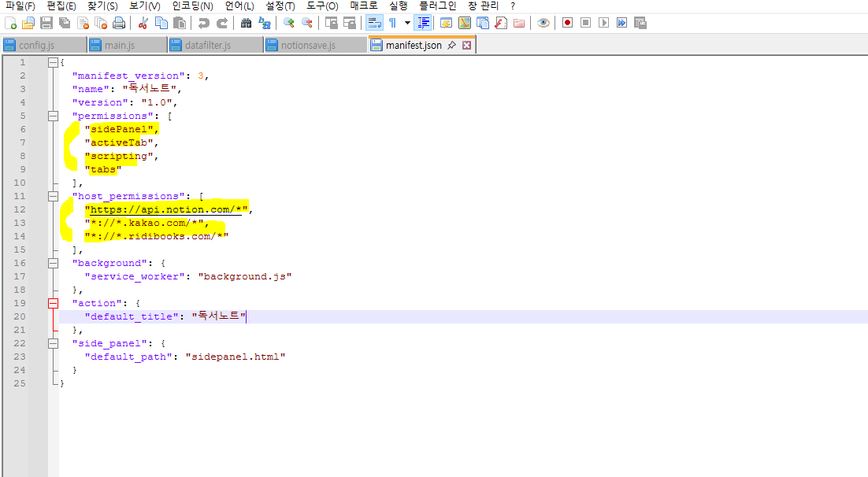Collapse the red "action" block fold marker
868x477 pixels.
53,303
